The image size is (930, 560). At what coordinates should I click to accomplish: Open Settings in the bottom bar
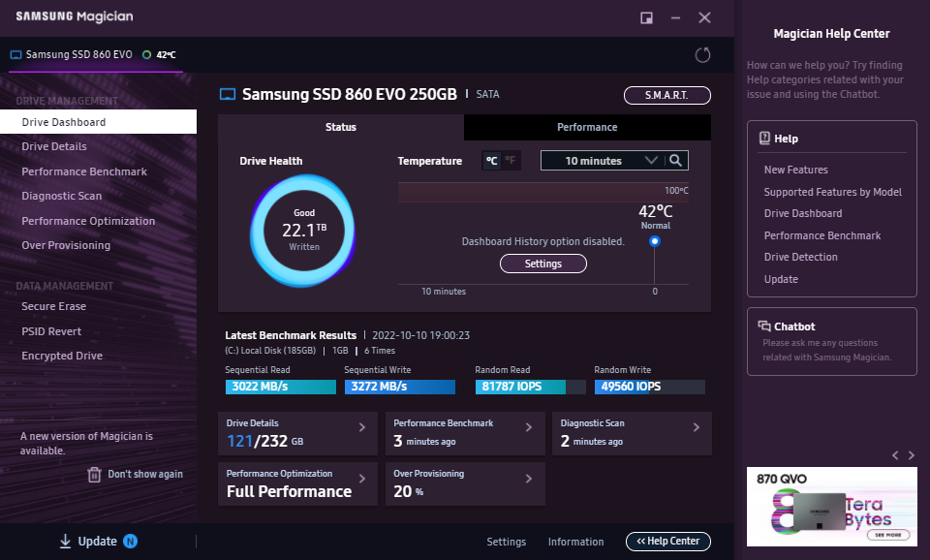pos(507,542)
